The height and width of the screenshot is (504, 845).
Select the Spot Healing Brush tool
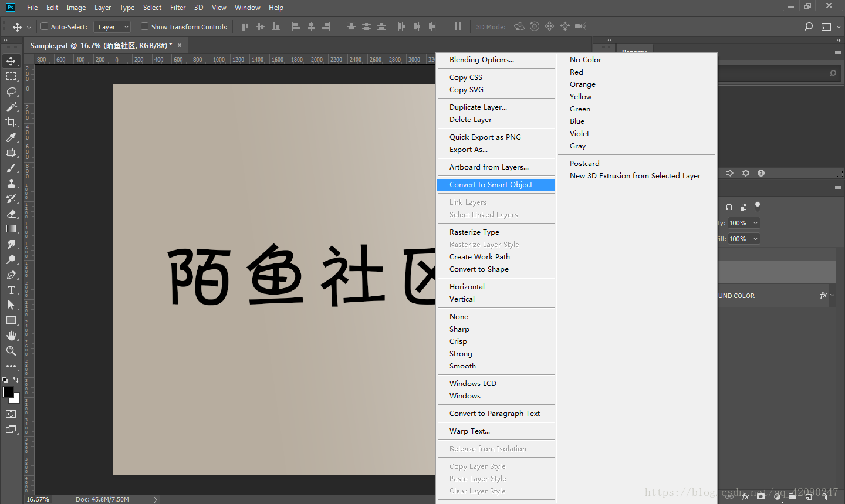11,153
